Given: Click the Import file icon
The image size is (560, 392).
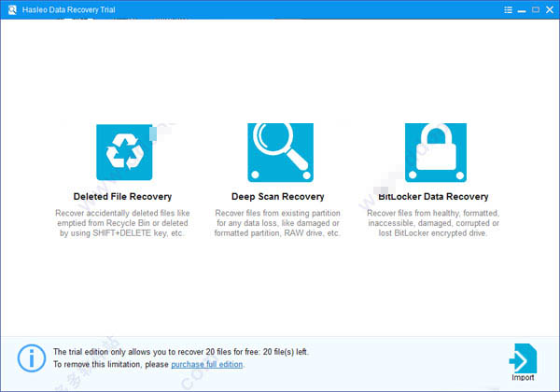Looking at the screenshot, I should (523, 358).
